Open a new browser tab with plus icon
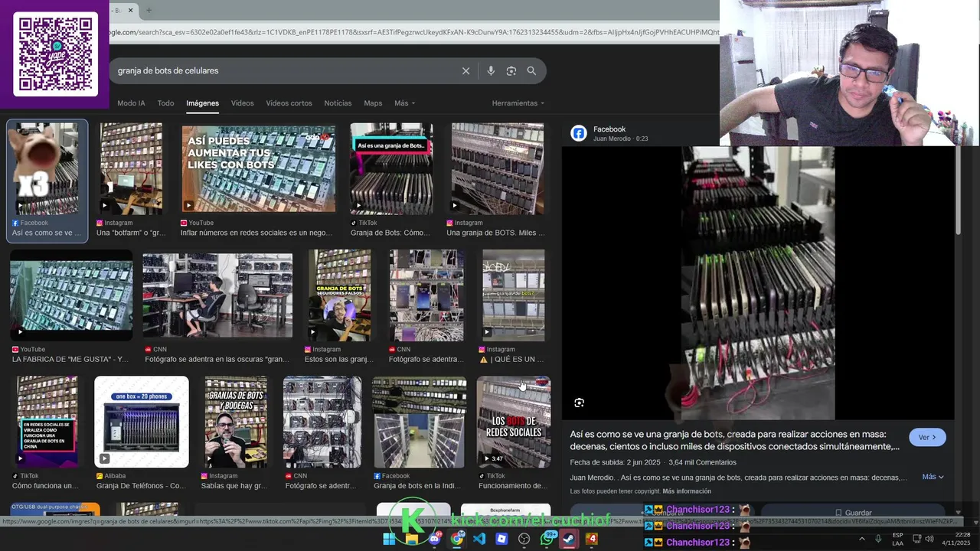This screenshot has height=551, width=980. [x=149, y=10]
